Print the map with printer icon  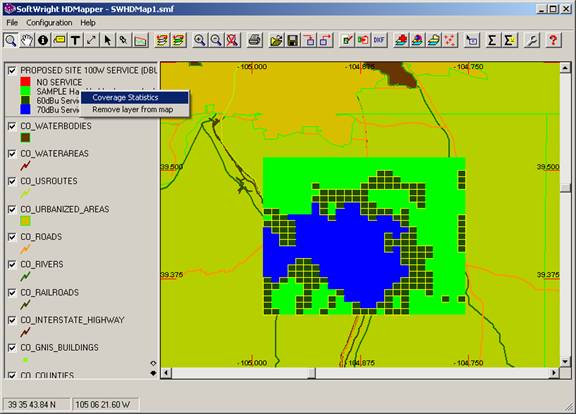tap(255, 40)
